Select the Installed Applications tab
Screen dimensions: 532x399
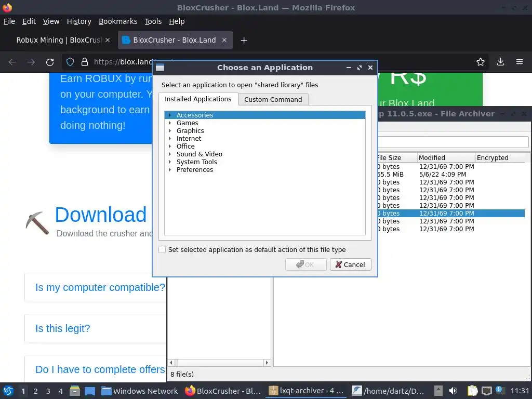(198, 99)
